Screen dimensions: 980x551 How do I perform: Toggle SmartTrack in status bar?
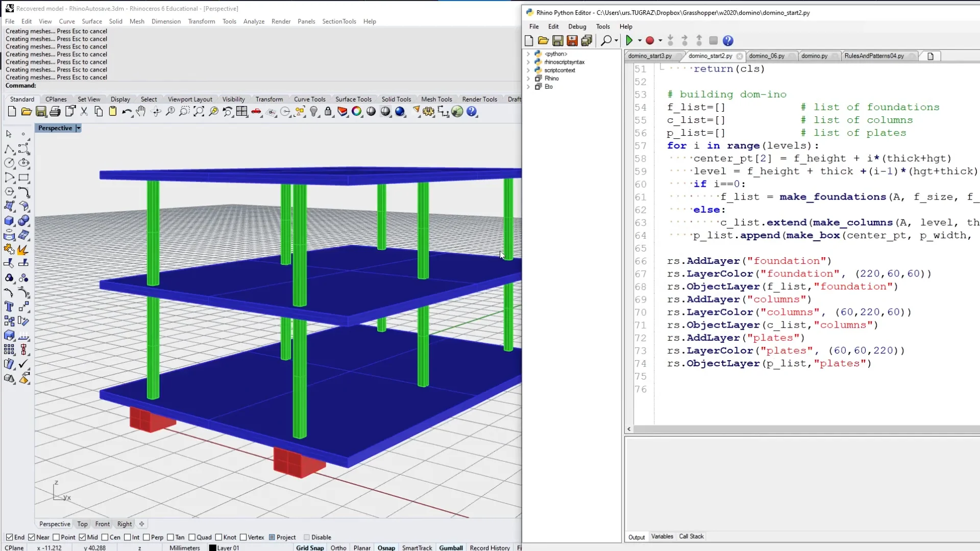pyautogui.click(x=417, y=547)
